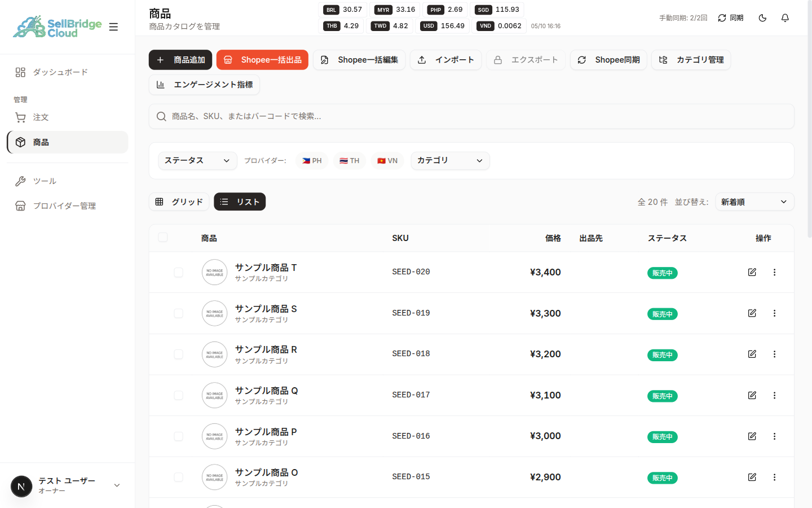Click the インポート button
Image resolution: width=812 pixels, height=508 pixels.
(x=445, y=60)
